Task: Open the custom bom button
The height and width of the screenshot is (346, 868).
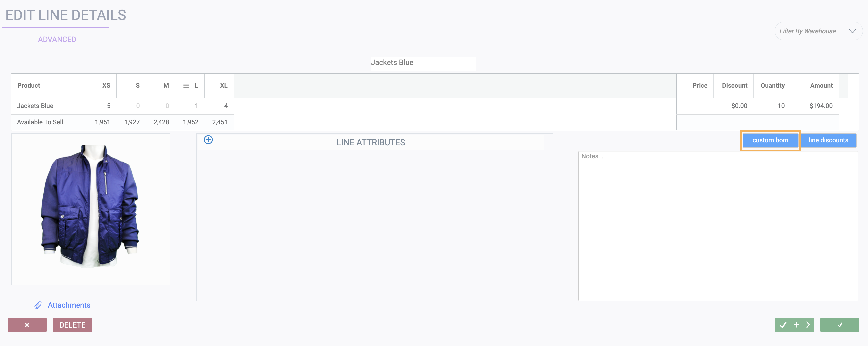Action: (x=770, y=140)
